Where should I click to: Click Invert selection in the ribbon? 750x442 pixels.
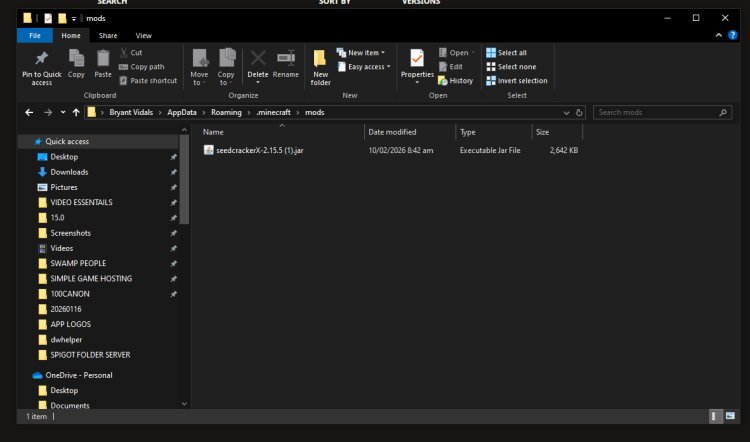(x=517, y=81)
